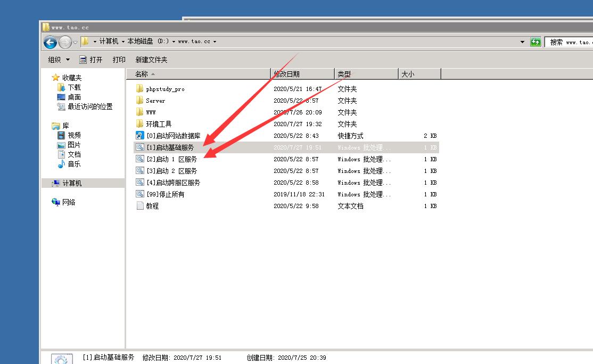Screen dimensions: 593x364
Task: Sort files by 名称 column header
Action: [142, 74]
